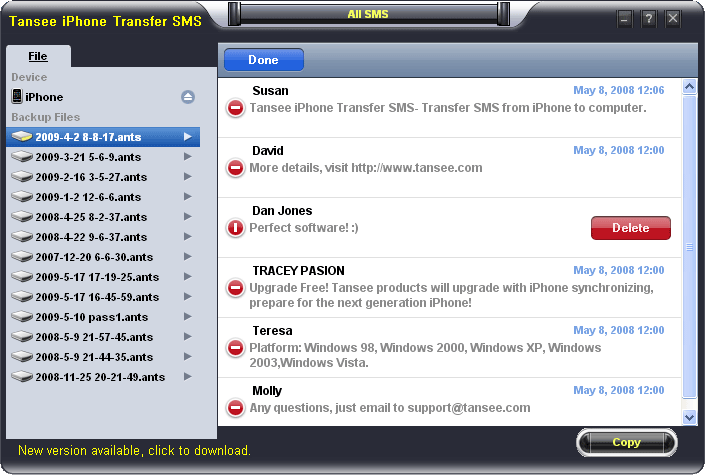The width and height of the screenshot is (705, 475).
Task: Click the disk icon for 2009-3-21 5-6-9.ants
Action: tap(22, 157)
